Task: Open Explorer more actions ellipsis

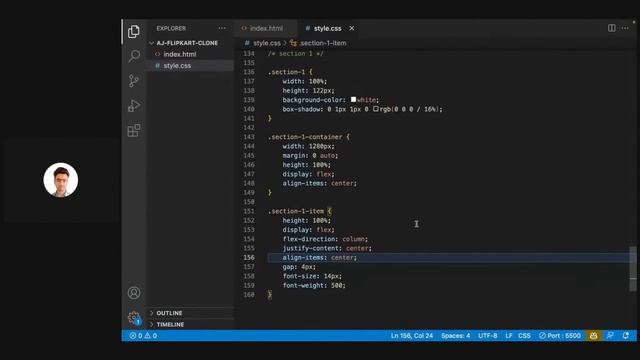Action: [x=222, y=28]
